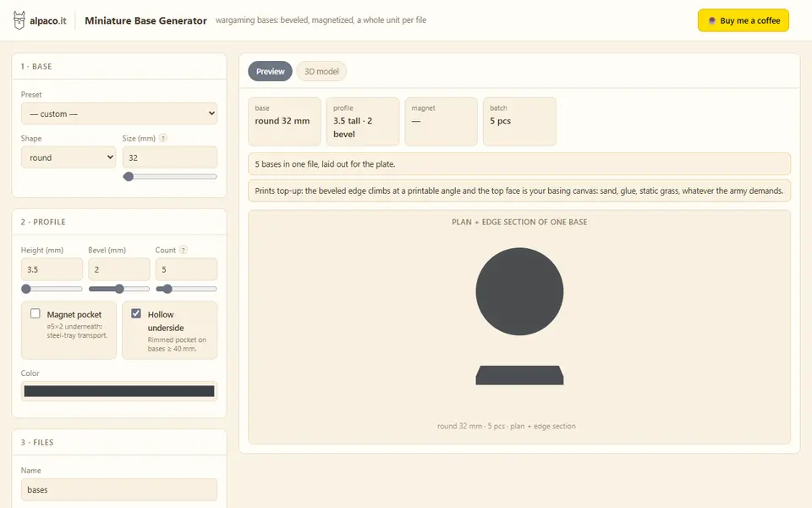
Task: Click the magnet summary card
Action: tap(441, 121)
